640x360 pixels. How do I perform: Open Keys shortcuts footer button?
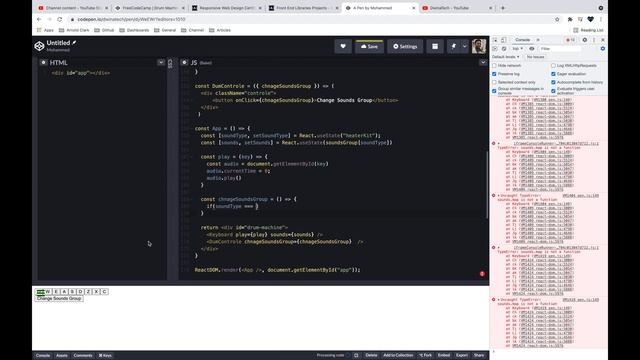pyautogui.click(x=105, y=356)
